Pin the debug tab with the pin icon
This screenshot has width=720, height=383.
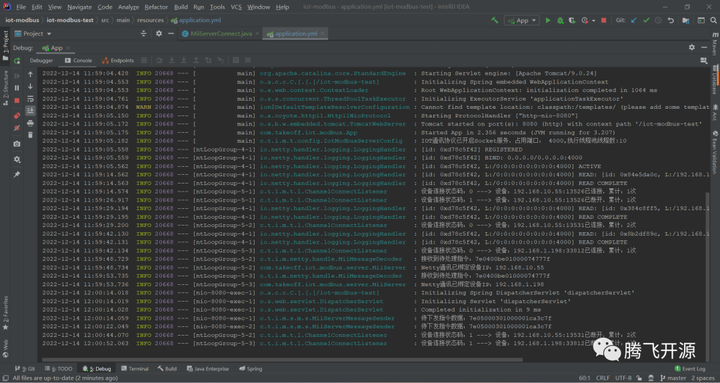(x=17, y=175)
